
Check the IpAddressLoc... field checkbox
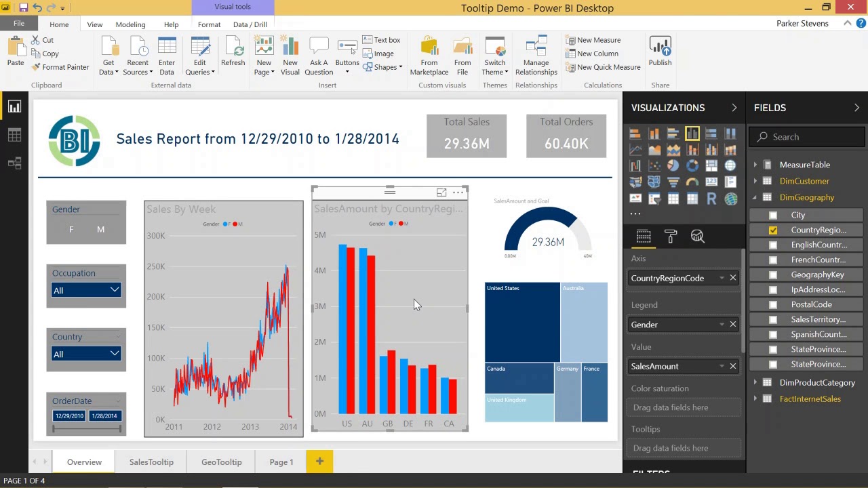tap(773, 290)
